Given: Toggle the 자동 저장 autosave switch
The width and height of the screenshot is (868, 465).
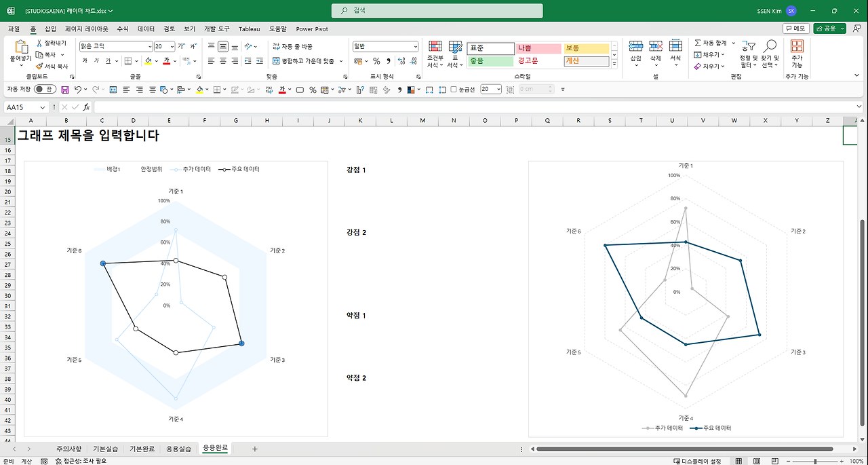Looking at the screenshot, I should (45, 90).
